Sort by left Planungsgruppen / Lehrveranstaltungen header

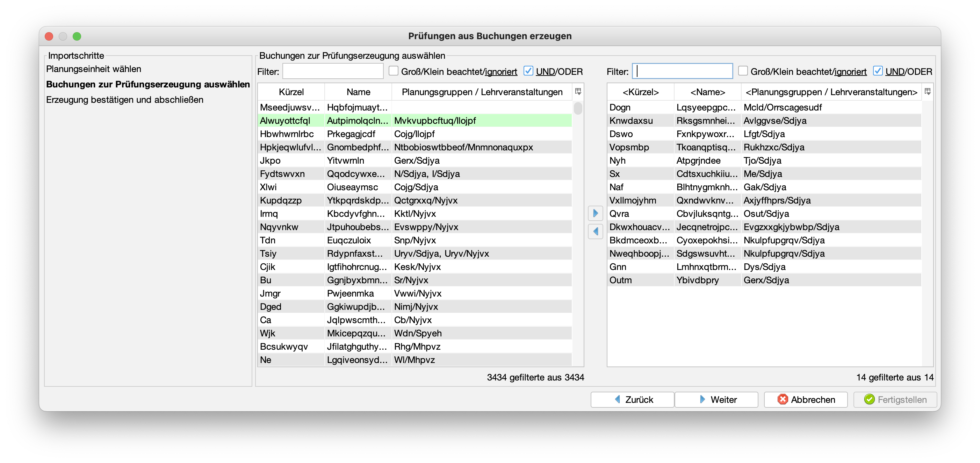(x=482, y=92)
